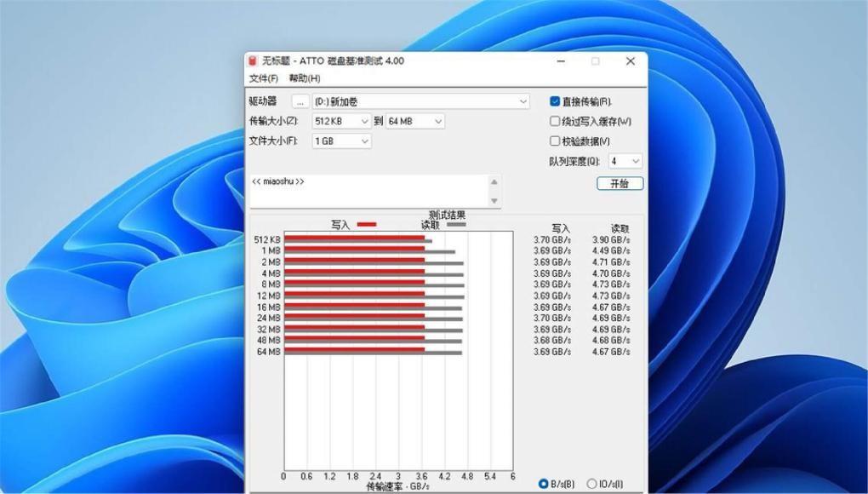Click the 1 MB row label in chart
Screen dimensions: 868x494
pyautogui.click(x=271, y=251)
